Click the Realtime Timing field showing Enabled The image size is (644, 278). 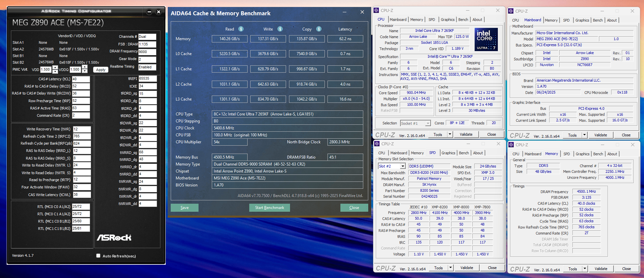(147, 67)
